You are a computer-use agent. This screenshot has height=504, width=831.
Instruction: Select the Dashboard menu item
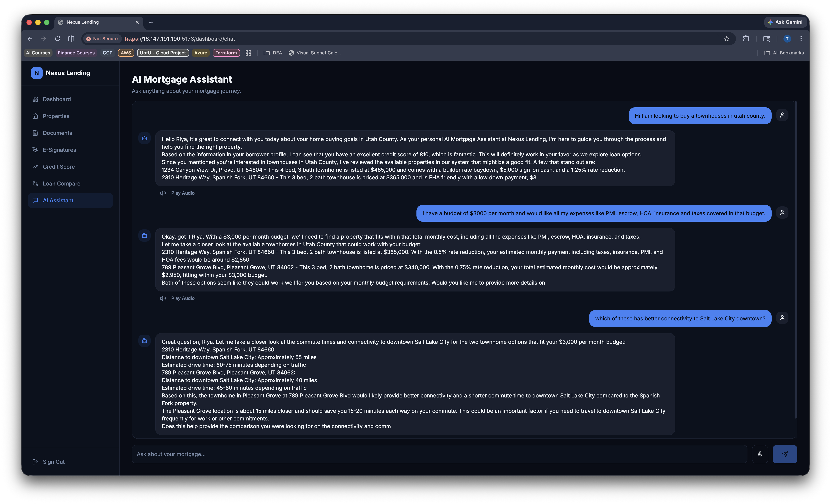coord(57,99)
